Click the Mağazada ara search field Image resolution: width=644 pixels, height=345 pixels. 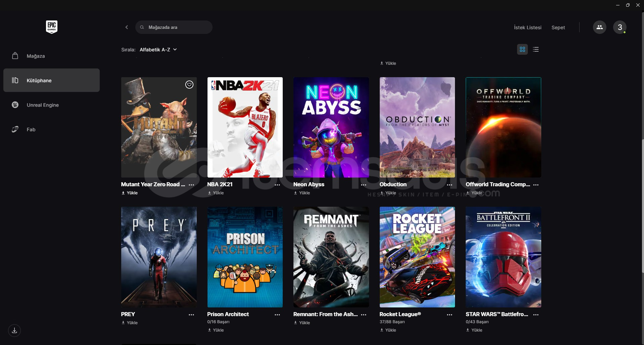click(174, 27)
